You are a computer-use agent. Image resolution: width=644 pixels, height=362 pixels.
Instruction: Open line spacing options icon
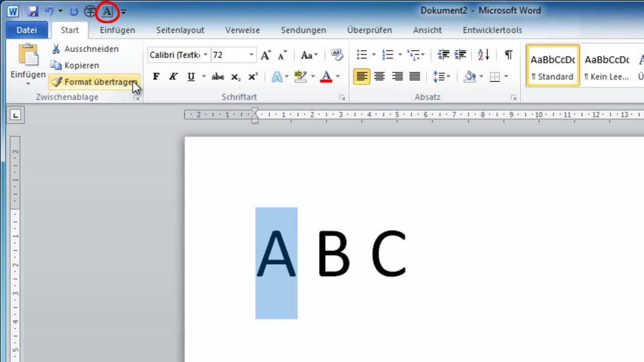(x=440, y=76)
